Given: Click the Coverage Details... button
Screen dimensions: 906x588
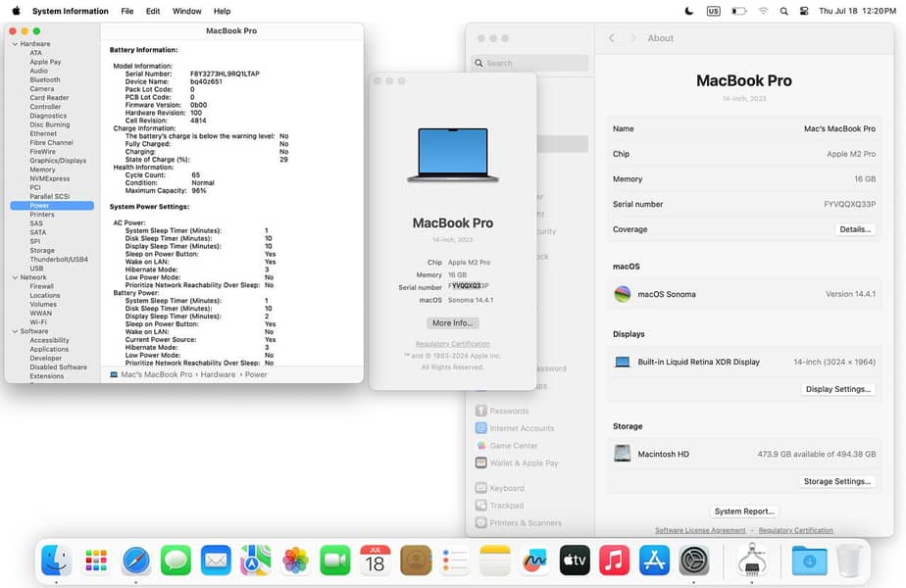Looking at the screenshot, I should coord(854,229).
